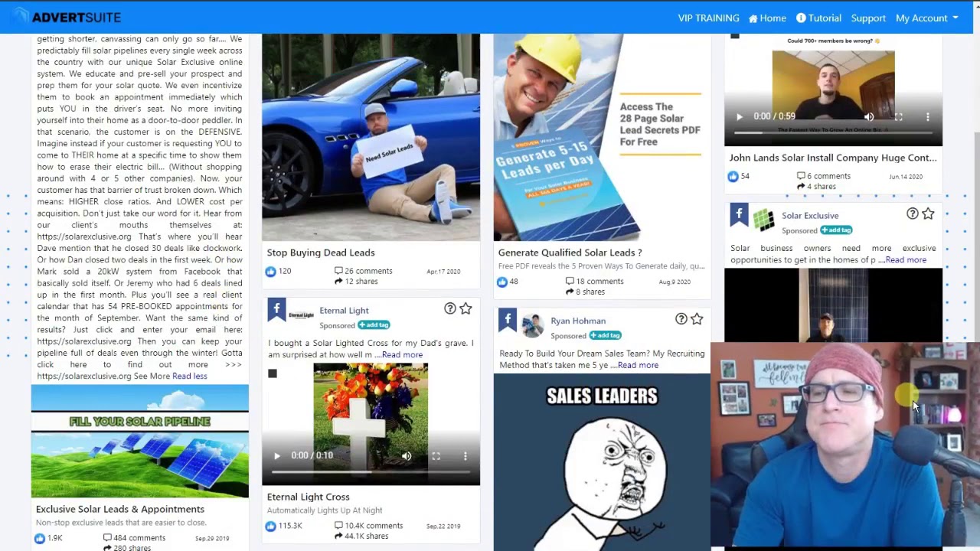This screenshot has width=980, height=551.
Task: Click comments icon showing 26 comments
Action: click(338, 271)
